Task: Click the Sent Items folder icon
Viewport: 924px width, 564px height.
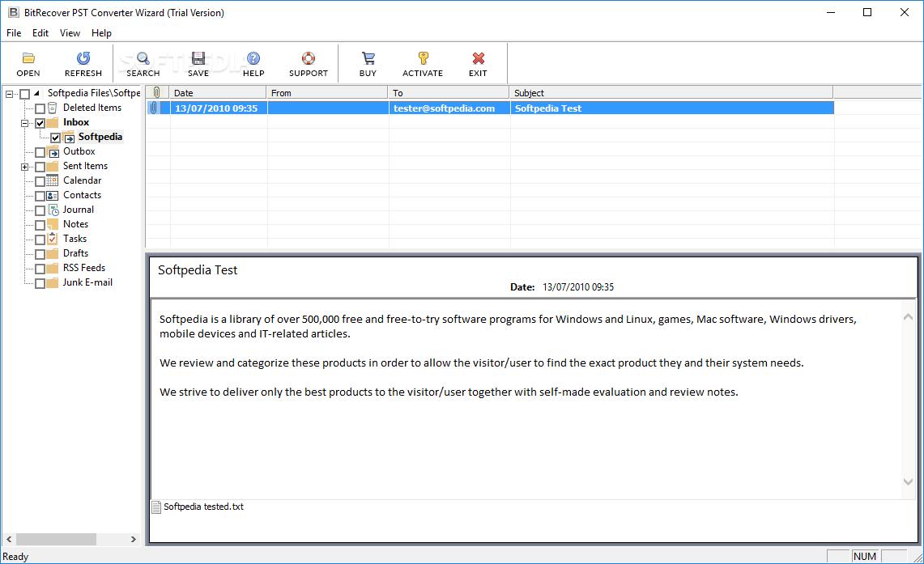Action: pyautogui.click(x=53, y=166)
